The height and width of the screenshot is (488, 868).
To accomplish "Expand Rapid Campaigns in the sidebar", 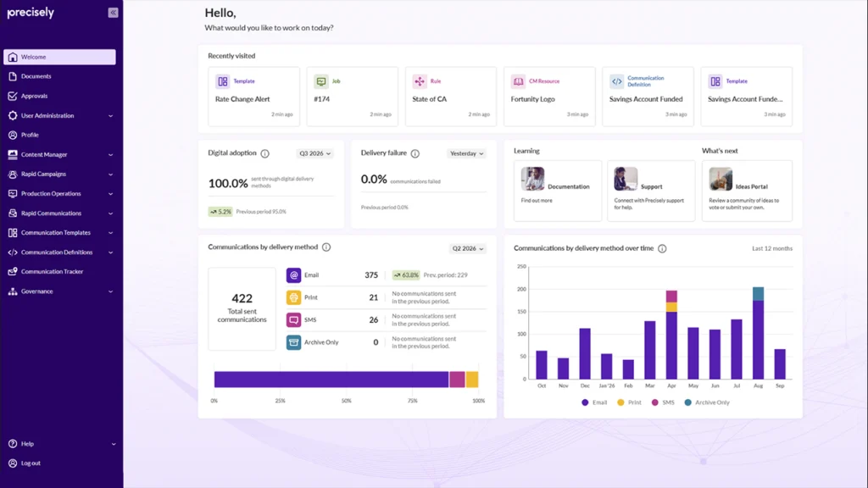I will click(x=60, y=175).
